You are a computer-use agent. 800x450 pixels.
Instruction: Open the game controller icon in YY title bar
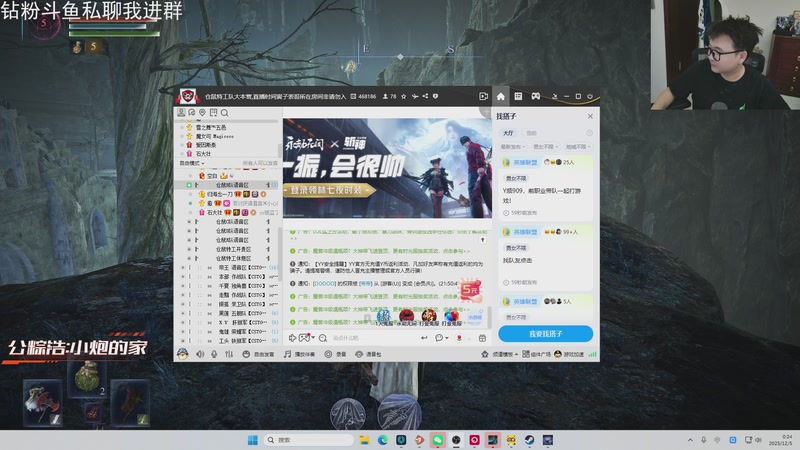(536, 96)
